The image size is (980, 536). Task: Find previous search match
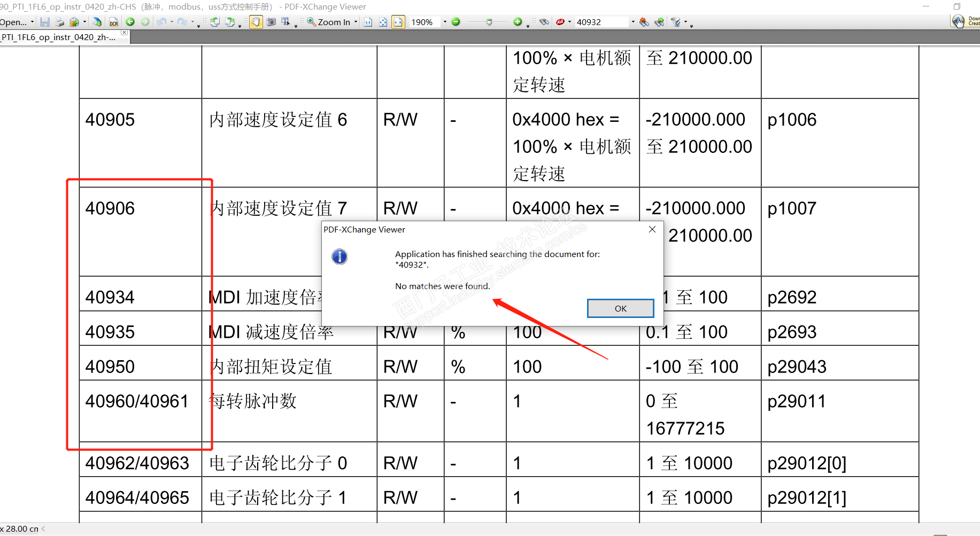tap(644, 22)
